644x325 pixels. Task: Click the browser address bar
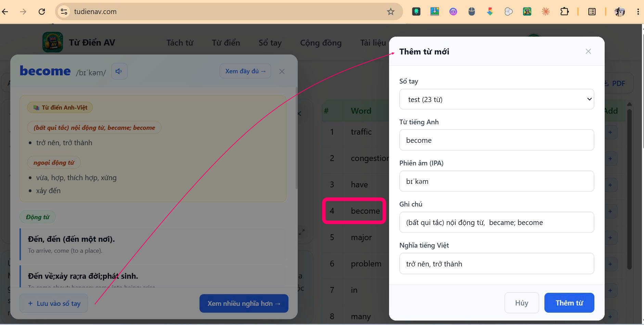coord(229,12)
